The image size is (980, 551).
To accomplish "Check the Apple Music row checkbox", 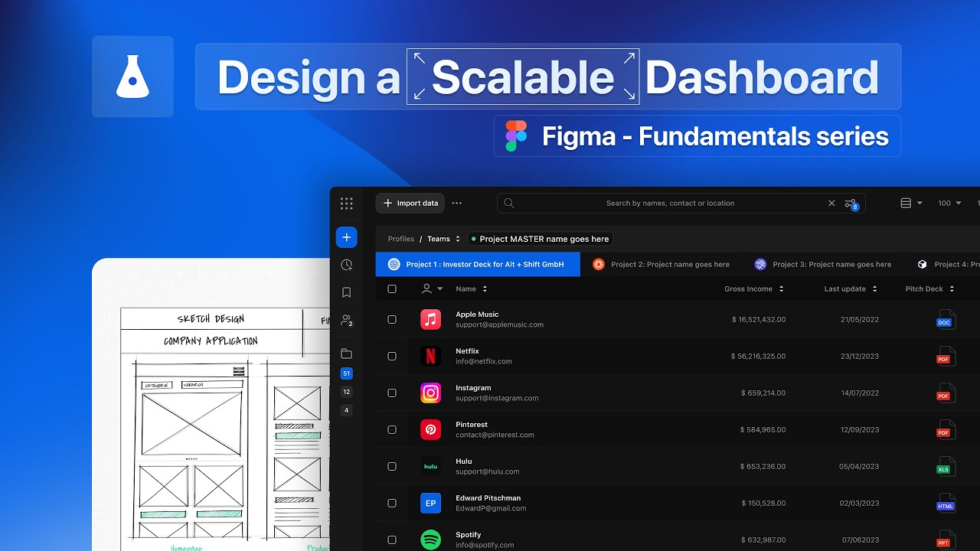I will click(x=392, y=320).
